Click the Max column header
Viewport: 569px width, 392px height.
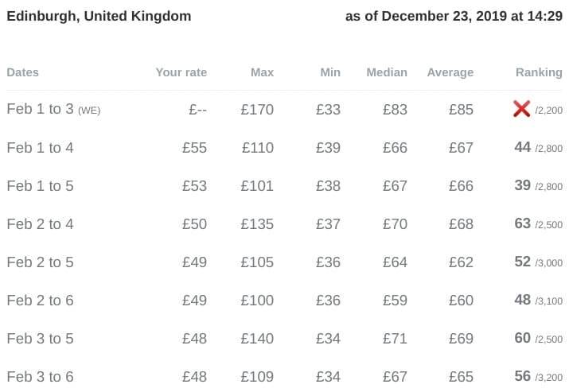262,72
